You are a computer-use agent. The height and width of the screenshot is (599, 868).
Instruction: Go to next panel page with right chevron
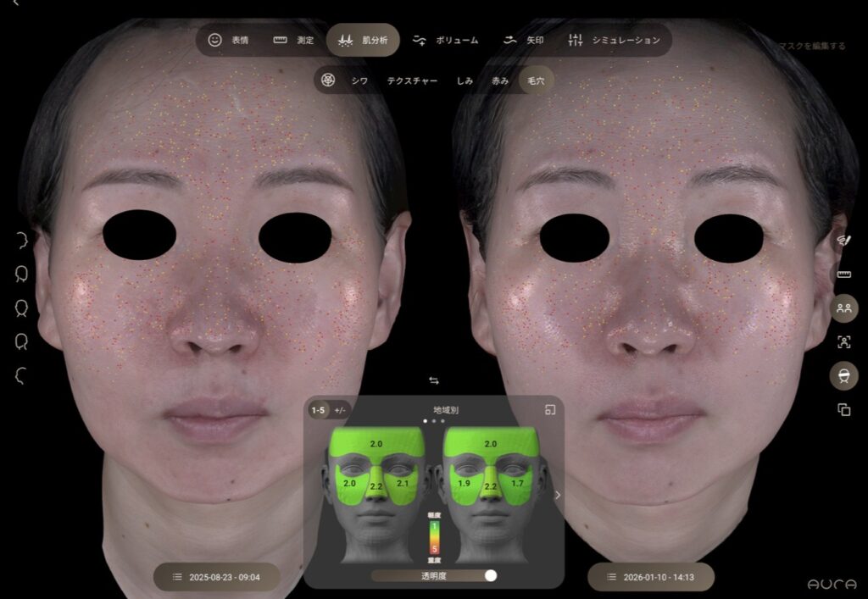(557, 496)
